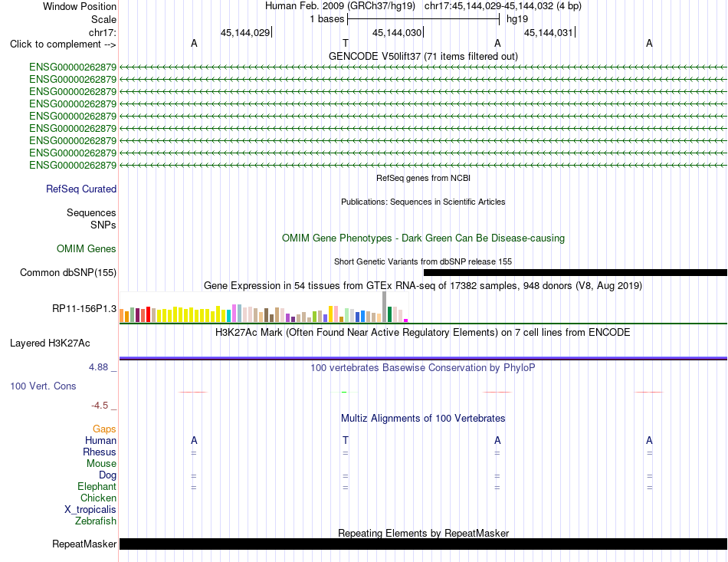Click 'Click to complement -->' to complement bases

pos(63,44)
